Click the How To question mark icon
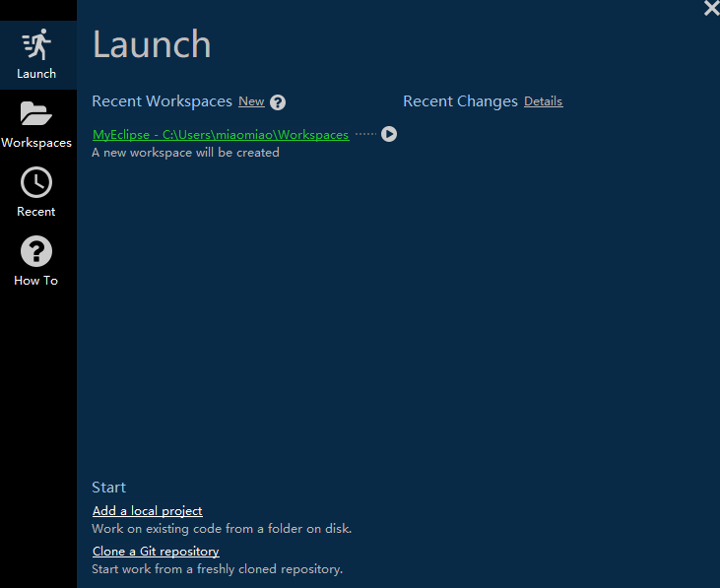 36,252
